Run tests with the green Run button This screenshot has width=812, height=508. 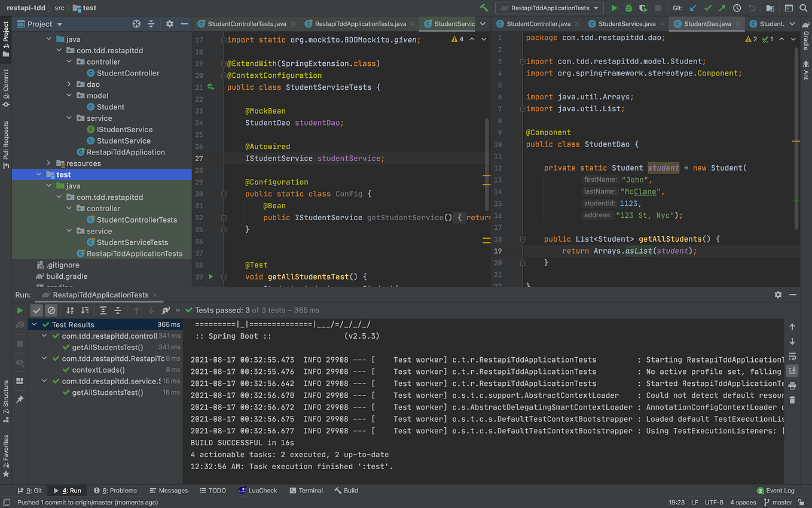(x=615, y=8)
